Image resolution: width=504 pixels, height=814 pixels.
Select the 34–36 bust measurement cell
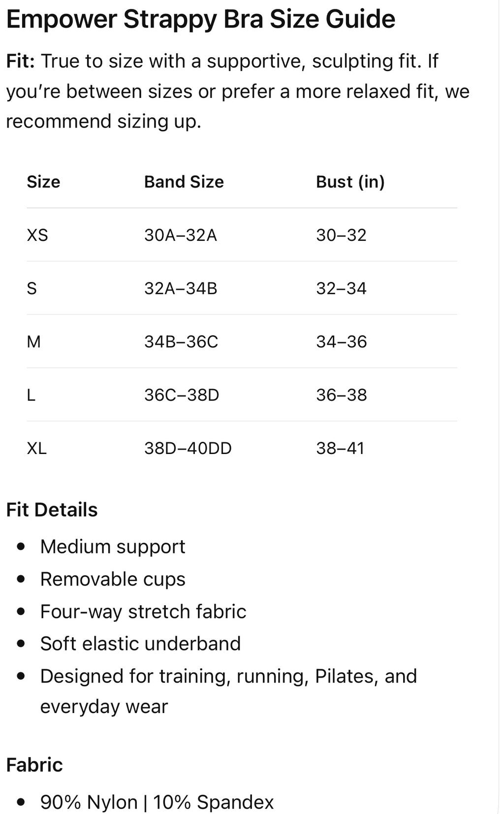click(341, 341)
